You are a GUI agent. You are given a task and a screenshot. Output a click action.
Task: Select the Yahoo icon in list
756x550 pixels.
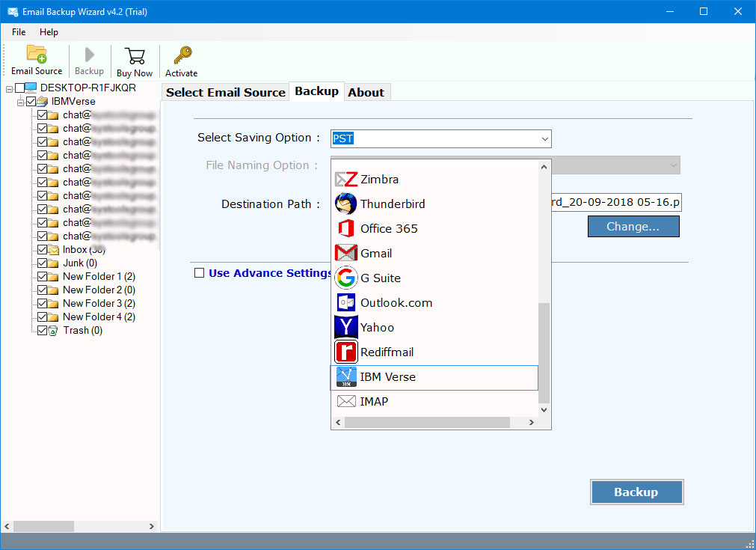click(345, 327)
